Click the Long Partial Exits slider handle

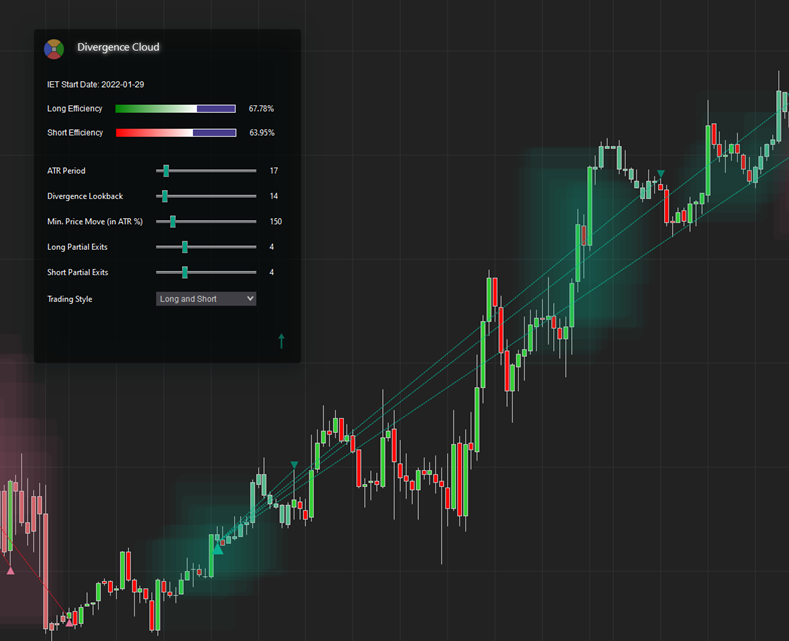click(x=185, y=247)
